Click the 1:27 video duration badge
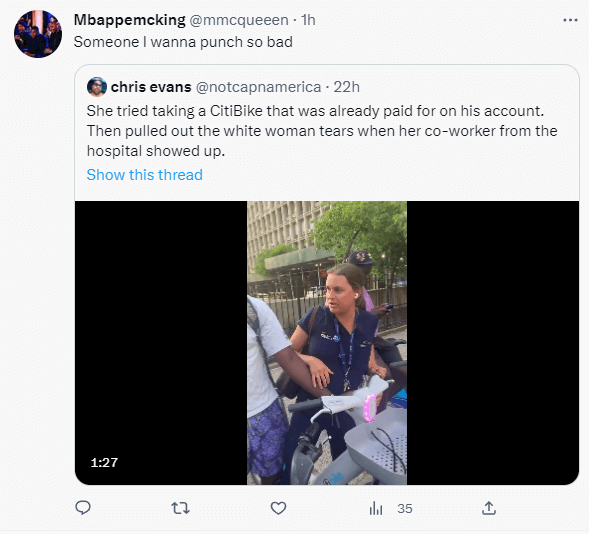The height and width of the screenshot is (534, 589). [104, 462]
